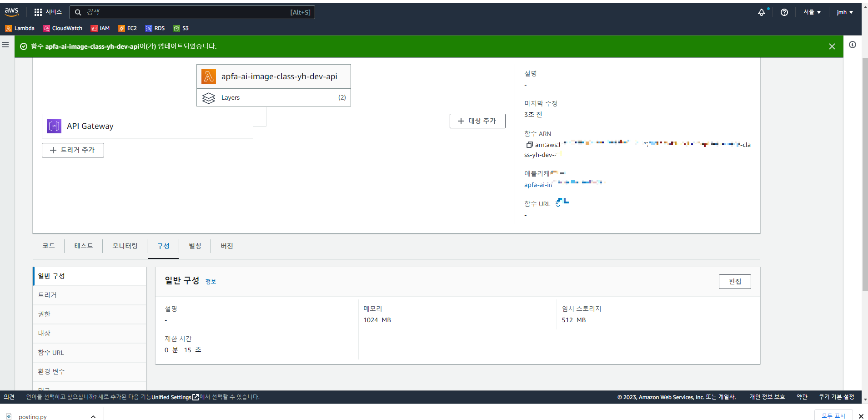Open the AWS home logo

click(12, 12)
